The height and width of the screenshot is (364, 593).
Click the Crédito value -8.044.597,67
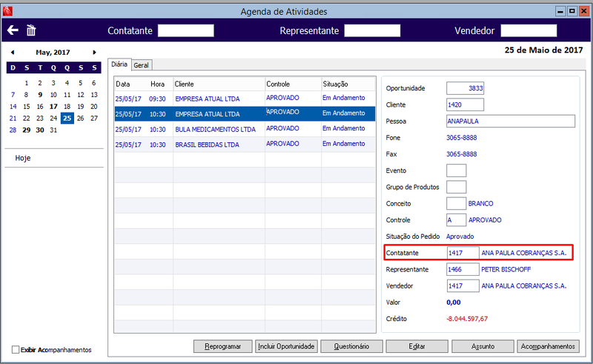click(x=467, y=319)
